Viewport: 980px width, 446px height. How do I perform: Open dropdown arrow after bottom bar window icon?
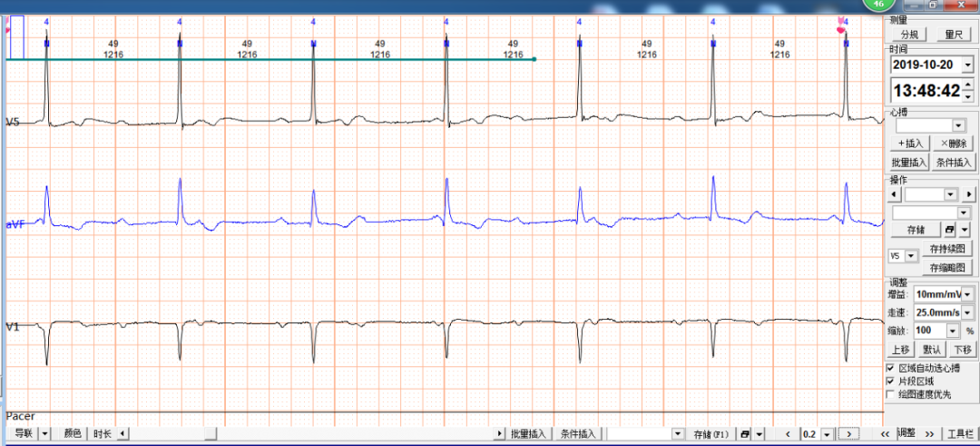[x=759, y=433]
